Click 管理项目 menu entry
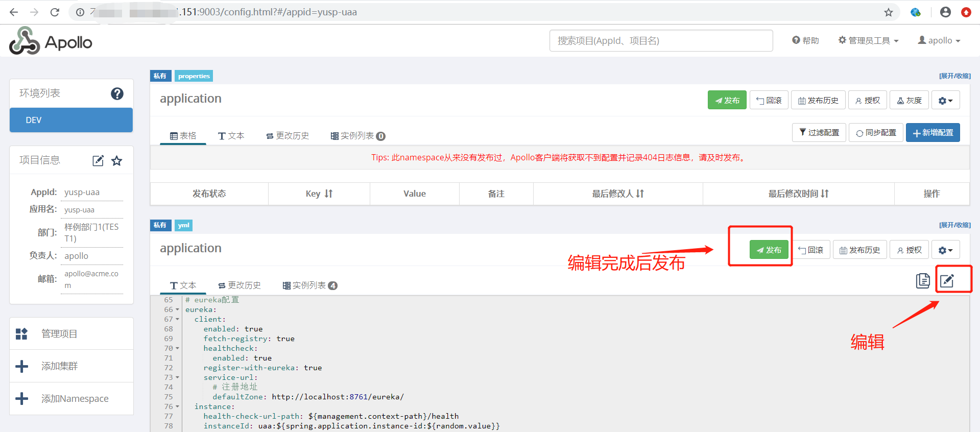This screenshot has width=980, height=432. 71,333
